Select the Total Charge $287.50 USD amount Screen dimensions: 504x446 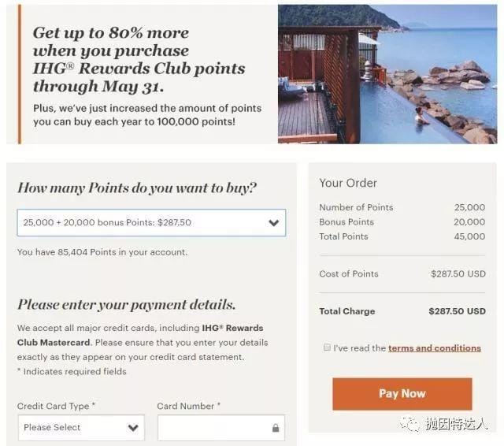[x=457, y=311]
